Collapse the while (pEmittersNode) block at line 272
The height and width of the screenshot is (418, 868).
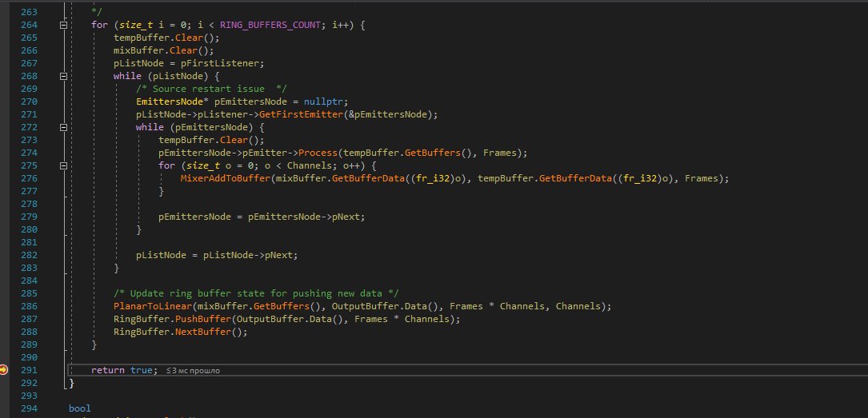pos(64,127)
